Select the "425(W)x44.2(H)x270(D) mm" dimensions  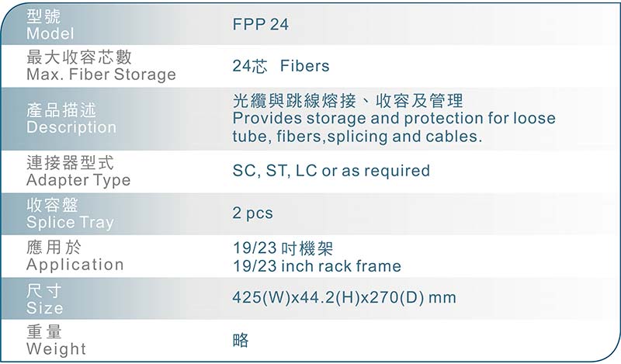(344, 298)
